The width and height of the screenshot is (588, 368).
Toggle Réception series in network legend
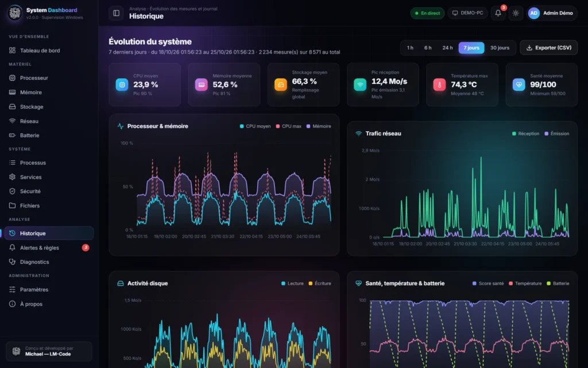click(525, 133)
